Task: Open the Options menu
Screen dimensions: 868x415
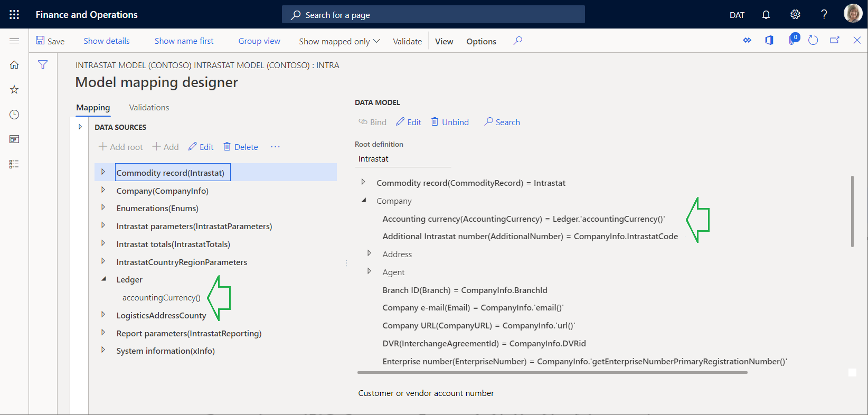Action: click(x=481, y=41)
